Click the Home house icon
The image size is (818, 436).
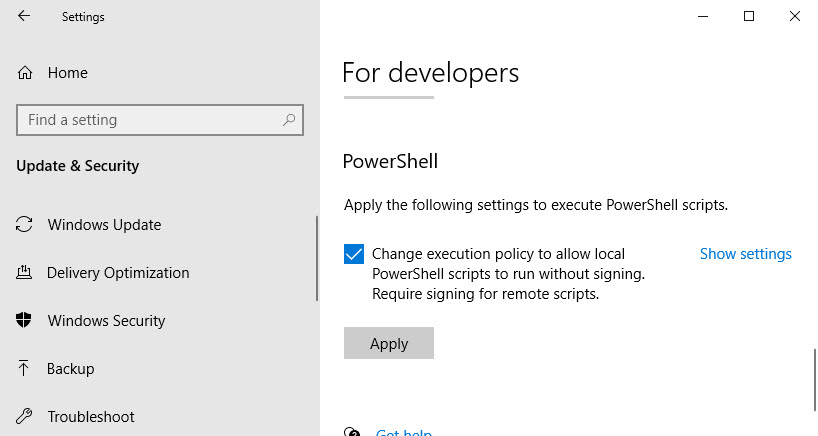point(25,73)
